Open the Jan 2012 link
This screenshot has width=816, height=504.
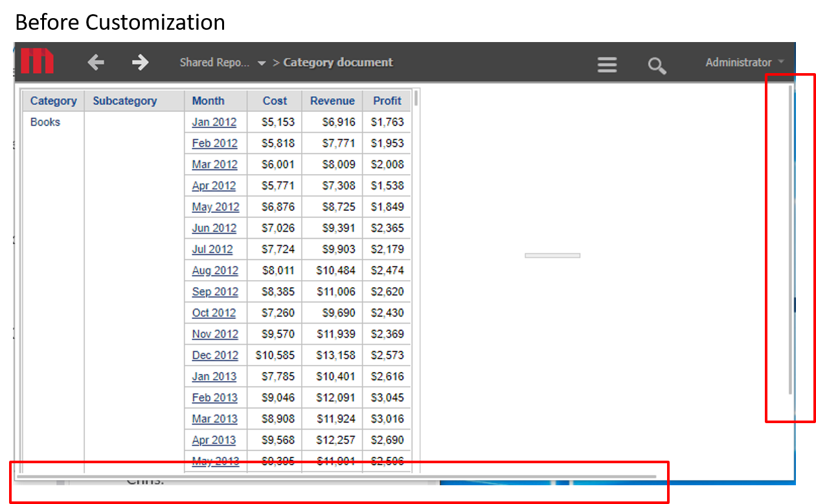coord(214,122)
